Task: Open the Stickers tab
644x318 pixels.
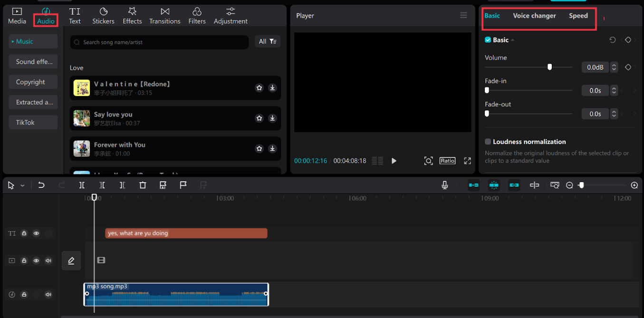Action: point(103,16)
